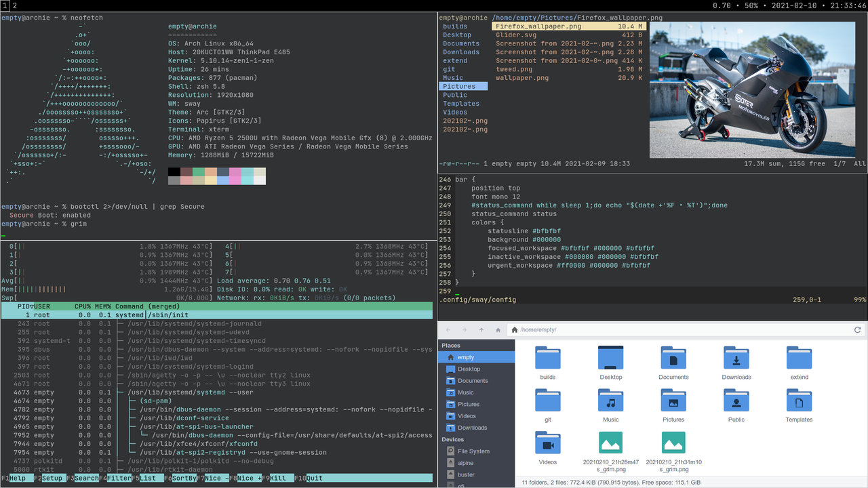
Task: Select the highlighted Pictures directory in ranger
Action: coord(464,87)
